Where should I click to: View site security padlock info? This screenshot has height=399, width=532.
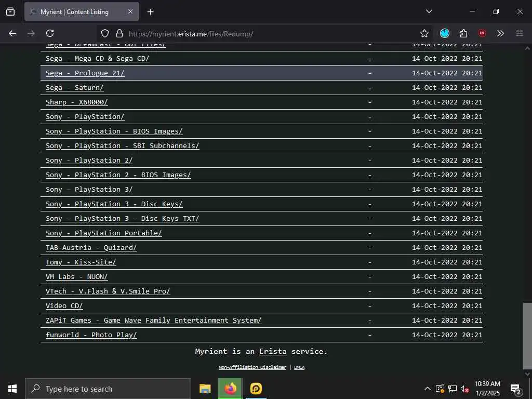pos(119,33)
